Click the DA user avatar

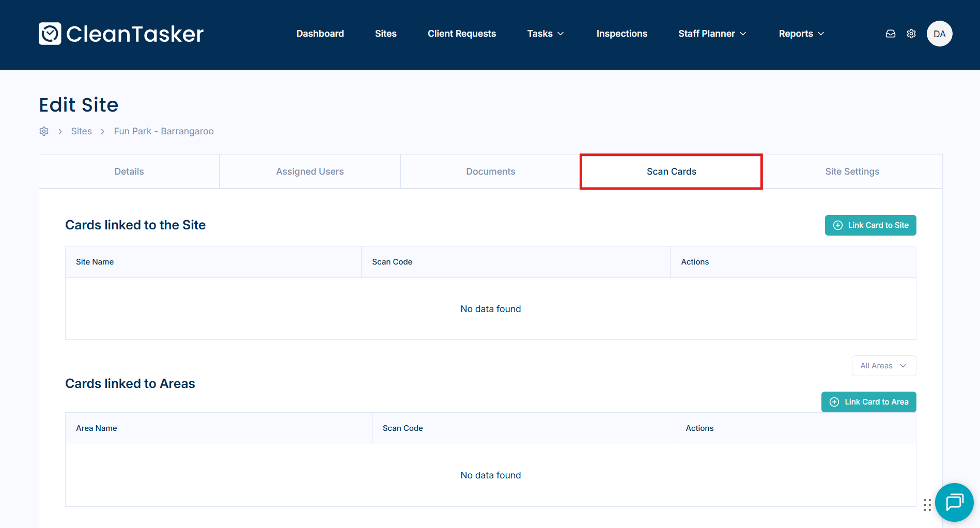pos(939,34)
